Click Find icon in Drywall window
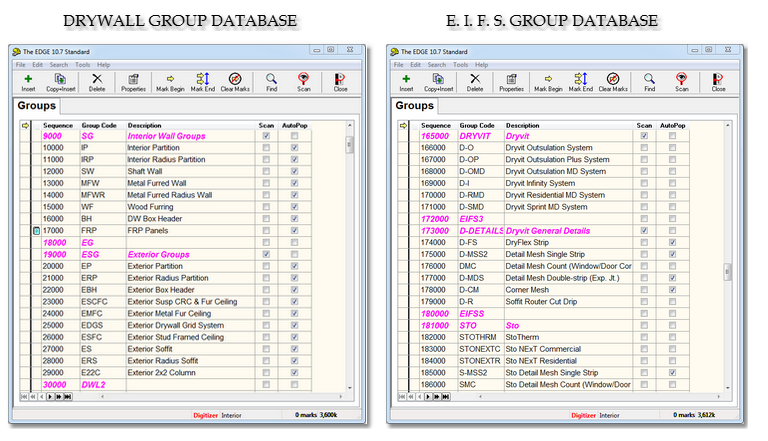Image resolution: width=768 pixels, height=441 pixels. click(x=271, y=82)
